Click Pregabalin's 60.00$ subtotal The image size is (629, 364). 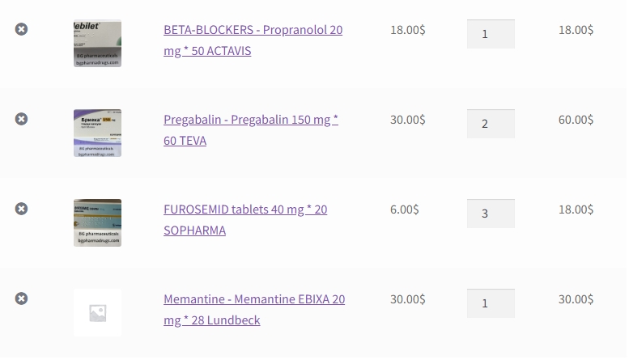point(576,120)
